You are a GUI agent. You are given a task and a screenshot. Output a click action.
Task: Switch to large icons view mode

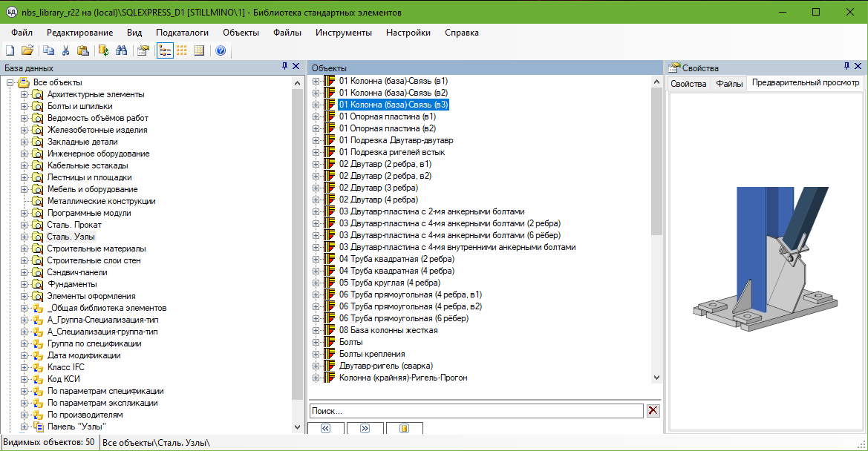(182, 51)
